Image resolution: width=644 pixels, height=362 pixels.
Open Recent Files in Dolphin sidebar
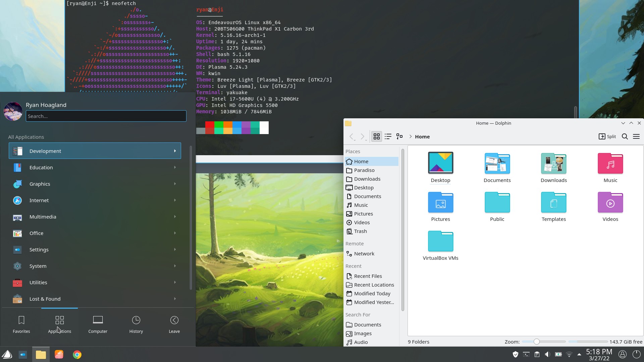click(372, 276)
